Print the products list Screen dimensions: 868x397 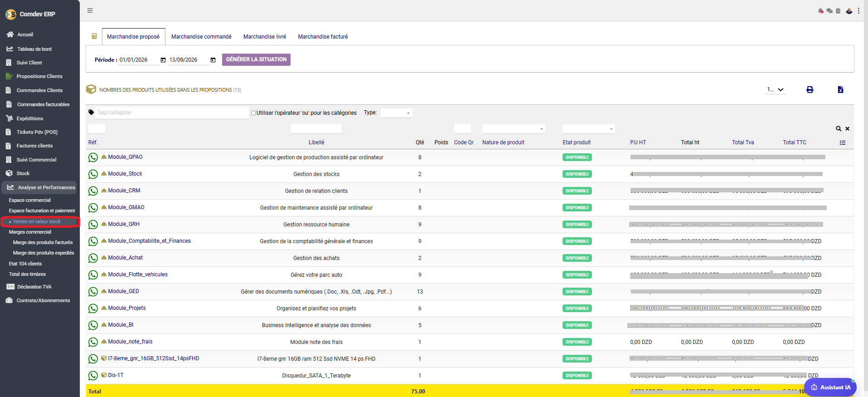[810, 90]
